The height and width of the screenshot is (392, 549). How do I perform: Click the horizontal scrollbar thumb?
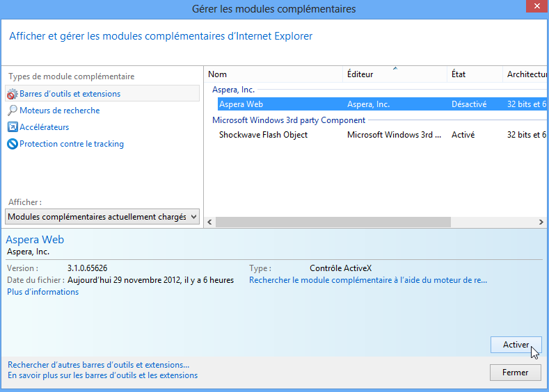333,222
